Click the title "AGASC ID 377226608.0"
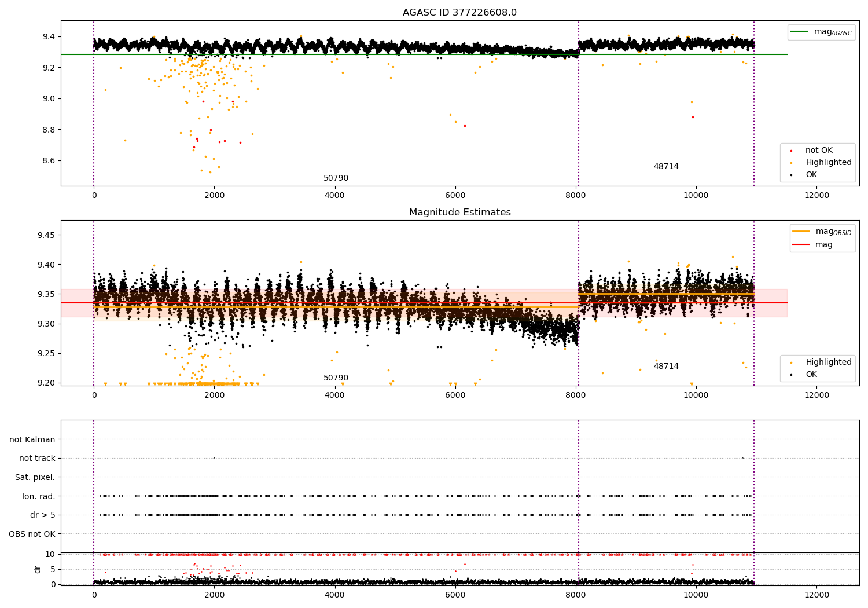The width and height of the screenshot is (868, 608). [459, 13]
